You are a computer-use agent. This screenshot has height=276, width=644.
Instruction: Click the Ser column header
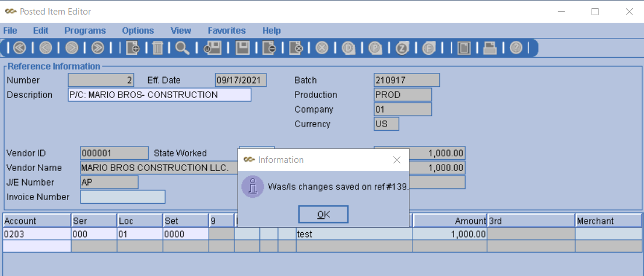pos(94,221)
